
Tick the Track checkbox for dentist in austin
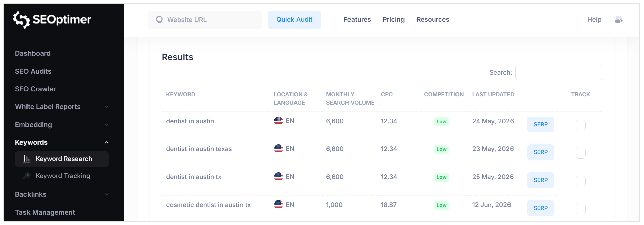[x=580, y=125]
